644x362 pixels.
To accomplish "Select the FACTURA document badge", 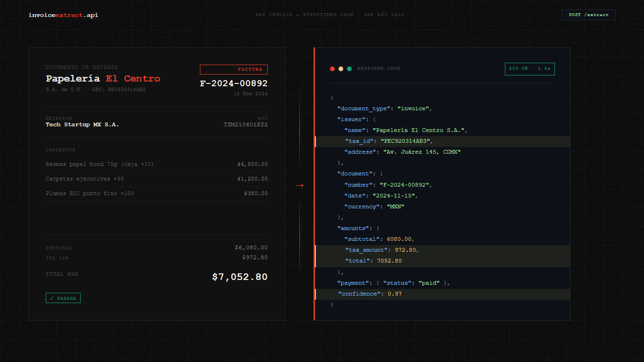I will (x=234, y=69).
